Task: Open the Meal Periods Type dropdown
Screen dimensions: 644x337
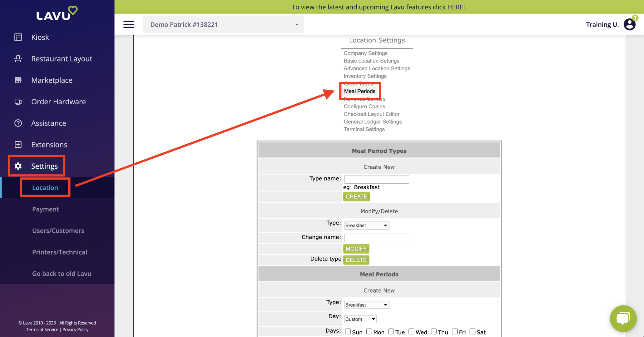Action: [x=367, y=305]
